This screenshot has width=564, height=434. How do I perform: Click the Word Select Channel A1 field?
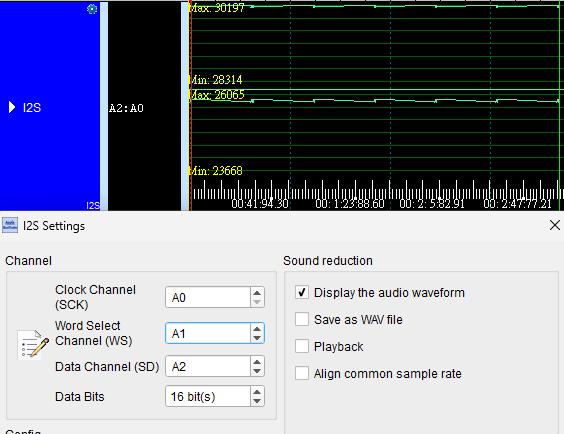(x=208, y=333)
